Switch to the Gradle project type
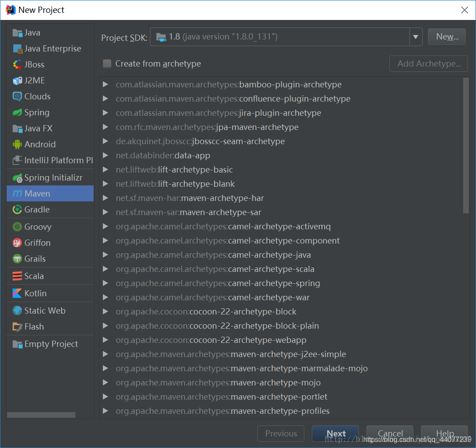The width and height of the screenshot is (476, 448). (x=50, y=209)
